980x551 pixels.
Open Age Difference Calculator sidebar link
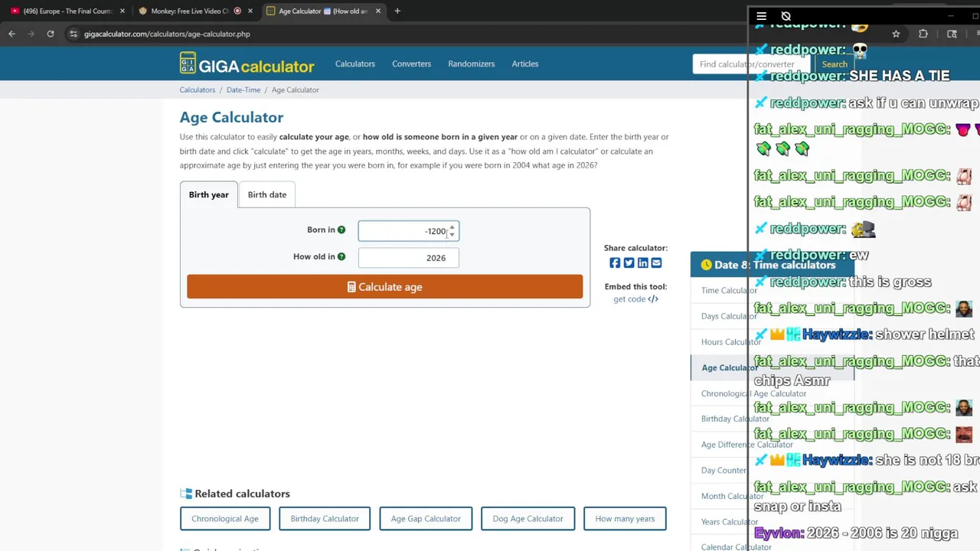pos(746,445)
